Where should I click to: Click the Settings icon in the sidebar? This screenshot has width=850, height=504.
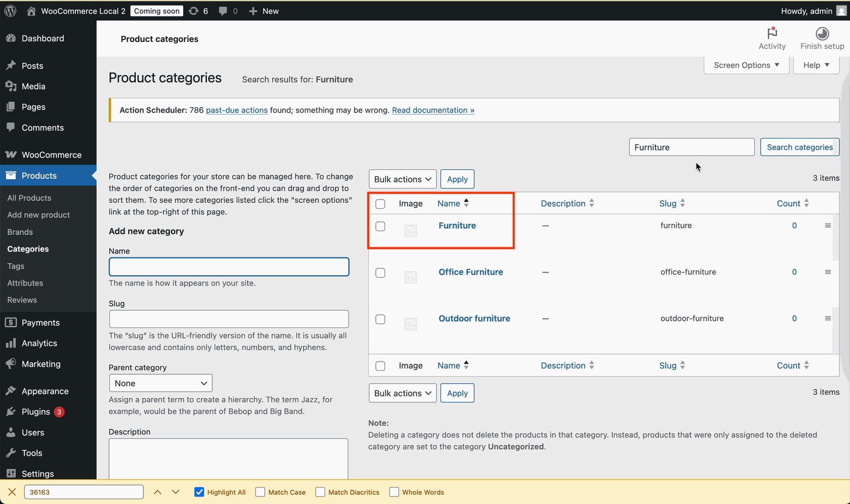coord(11,473)
